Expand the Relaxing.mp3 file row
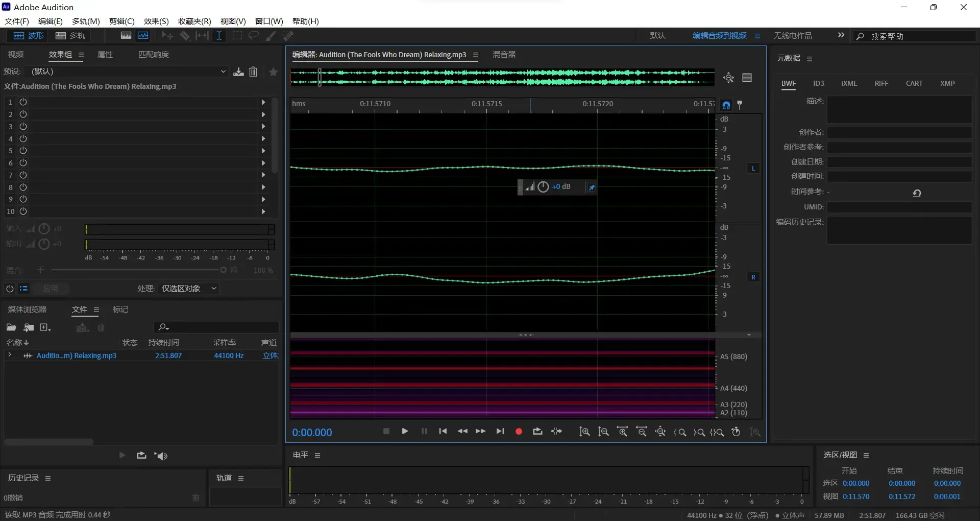Image resolution: width=980 pixels, height=521 pixels. [10, 355]
